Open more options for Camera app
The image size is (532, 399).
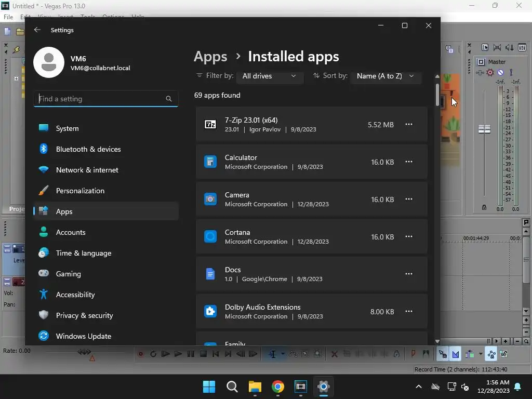[409, 199]
